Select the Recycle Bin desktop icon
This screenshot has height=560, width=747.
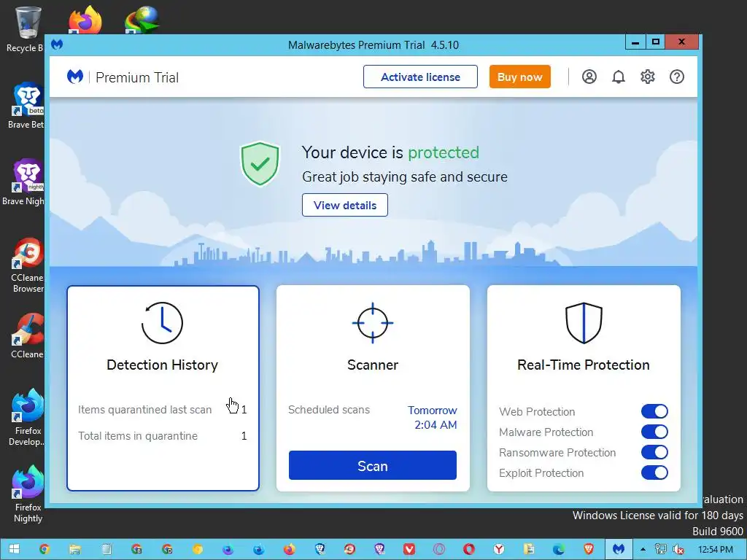27,29
